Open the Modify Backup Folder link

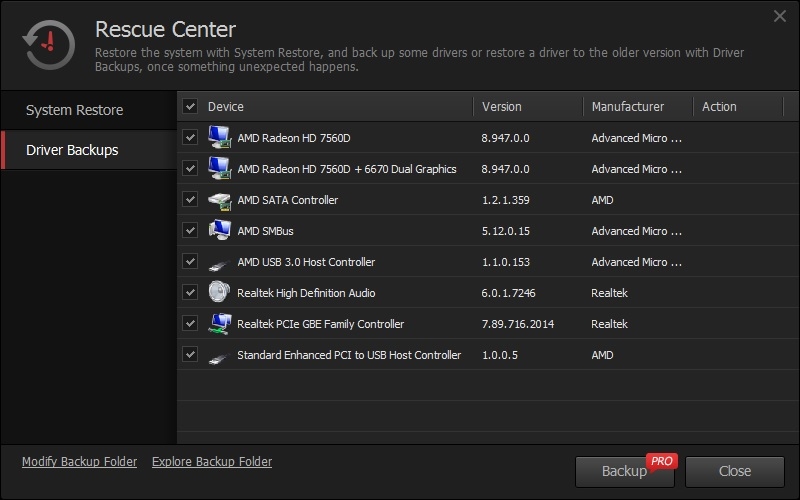pyautogui.click(x=80, y=462)
